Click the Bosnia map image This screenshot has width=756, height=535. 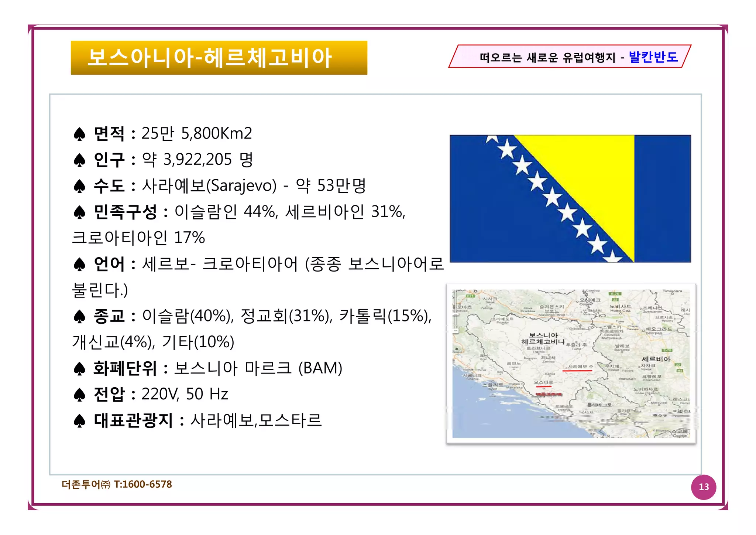[x=571, y=364]
